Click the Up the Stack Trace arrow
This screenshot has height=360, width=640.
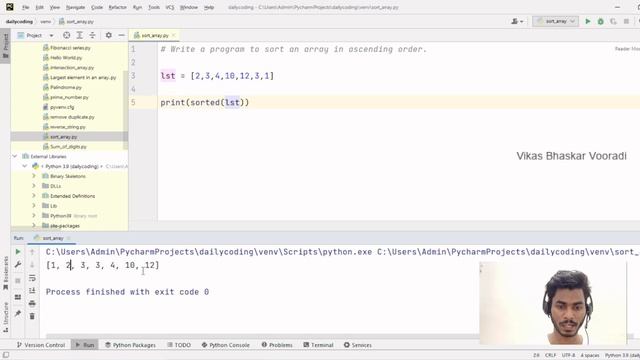click(x=32, y=252)
